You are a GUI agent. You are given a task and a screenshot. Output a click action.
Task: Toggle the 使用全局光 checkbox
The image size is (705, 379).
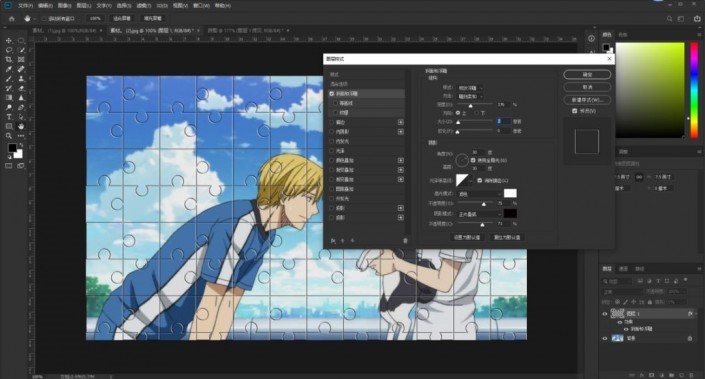tap(473, 160)
